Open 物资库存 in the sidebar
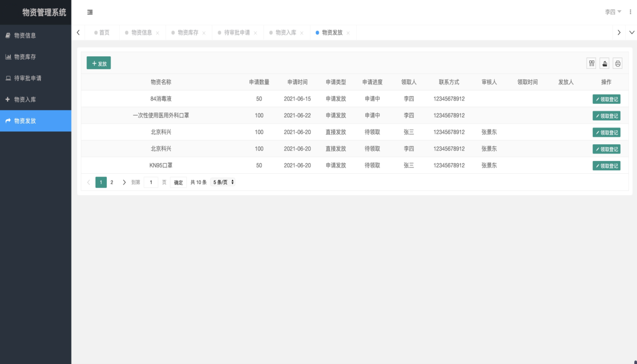The width and height of the screenshot is (637, 364). click(35, 57)
